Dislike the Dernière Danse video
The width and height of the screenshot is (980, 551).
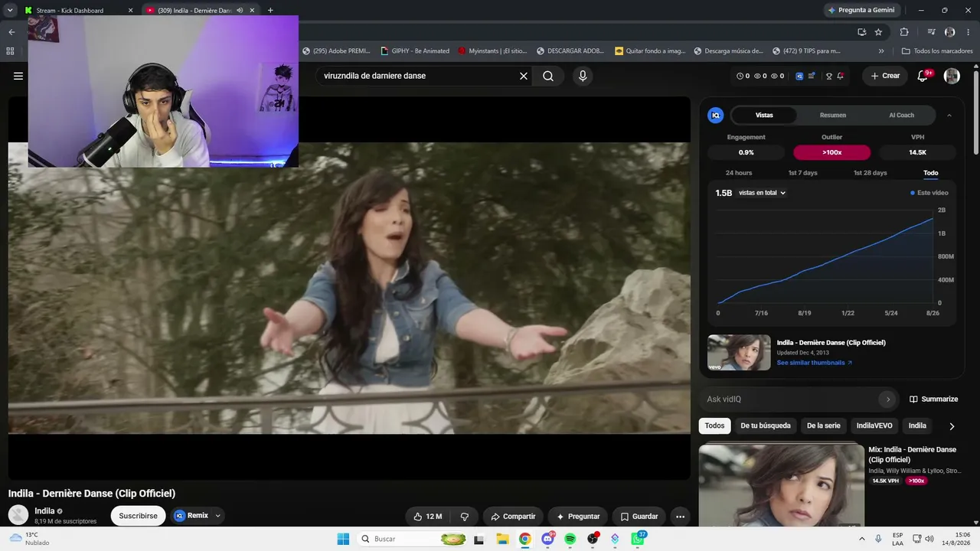pyautogui.click(x=464, y=517)
